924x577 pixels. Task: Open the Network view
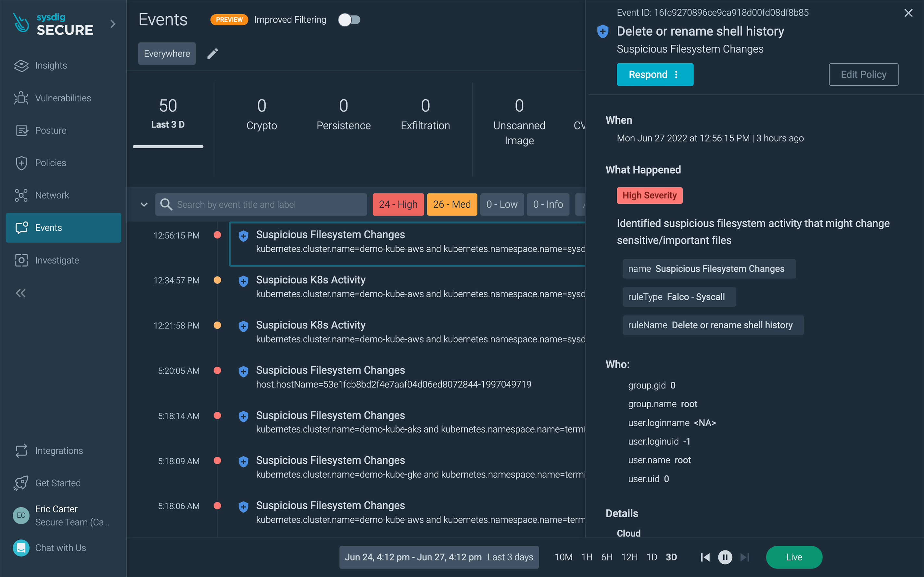52,195
